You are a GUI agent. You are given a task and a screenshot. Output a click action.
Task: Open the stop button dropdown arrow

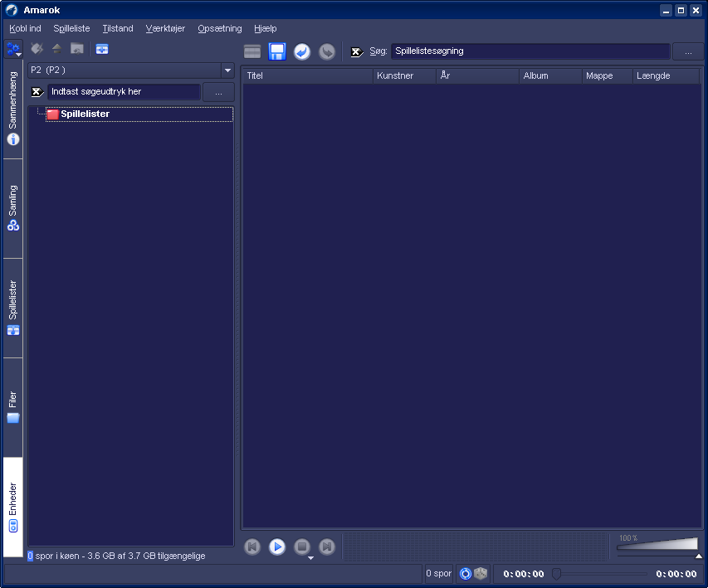pyautogui.click(x=310, y=558)
